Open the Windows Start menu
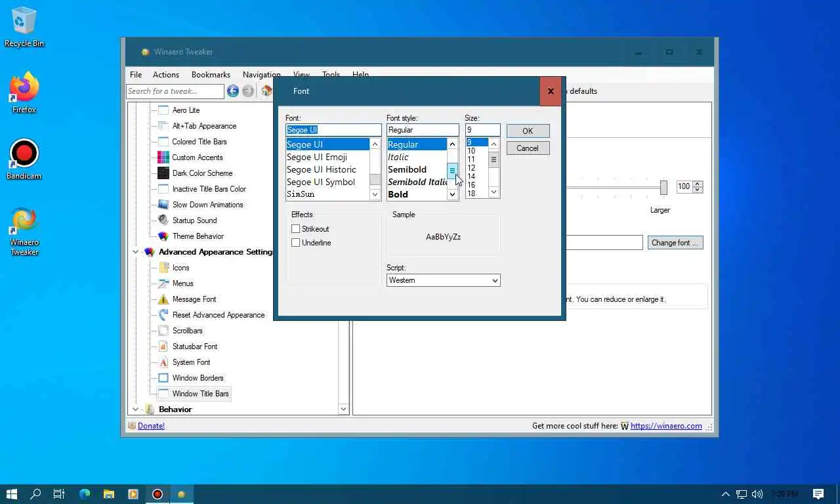 pos(12,494)
